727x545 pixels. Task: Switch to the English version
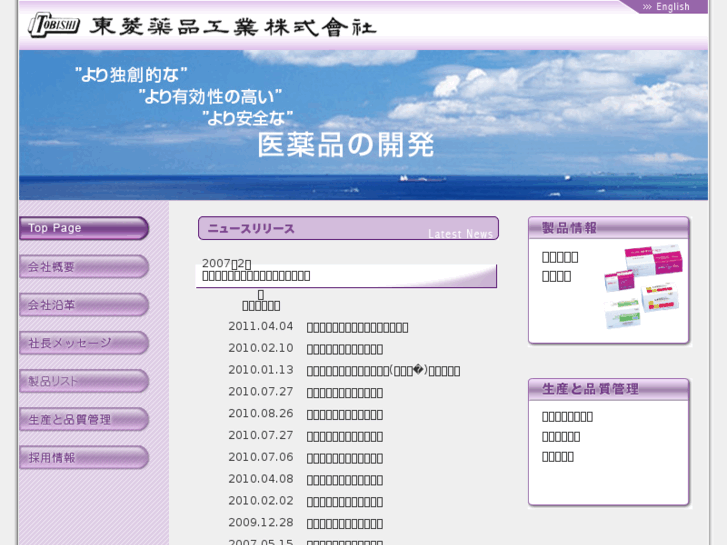point(667,7)
